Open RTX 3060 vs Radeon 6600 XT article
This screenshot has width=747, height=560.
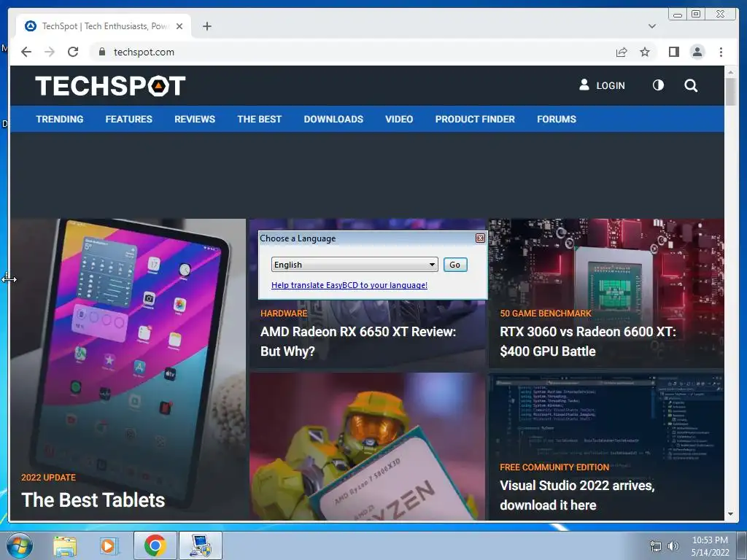tap(588, 341)
